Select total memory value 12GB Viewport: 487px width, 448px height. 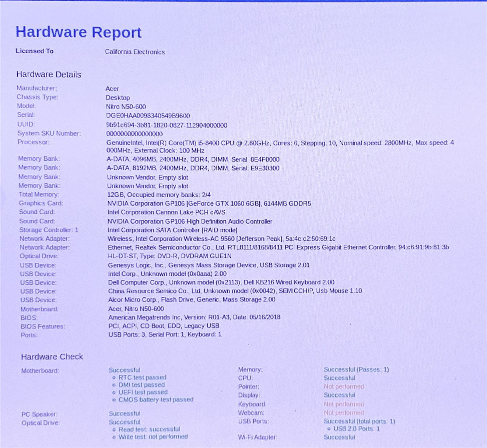click(159, 195)
